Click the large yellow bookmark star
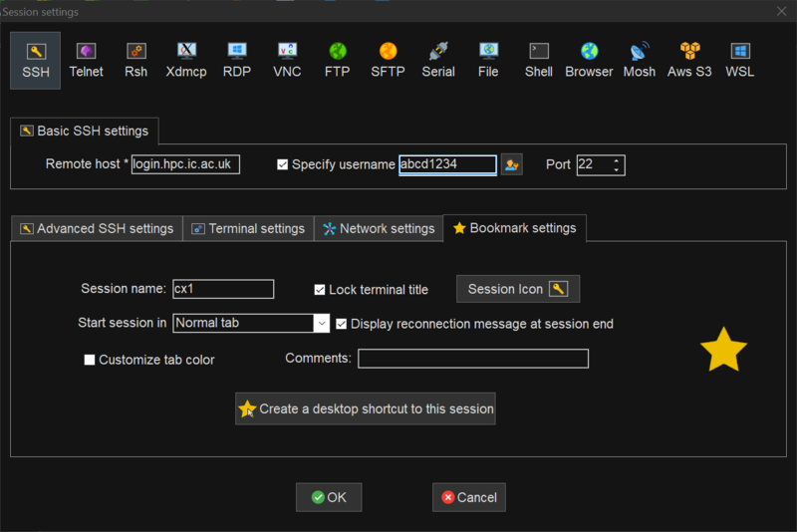The image size is (797, 532). [x=724, y=349]
